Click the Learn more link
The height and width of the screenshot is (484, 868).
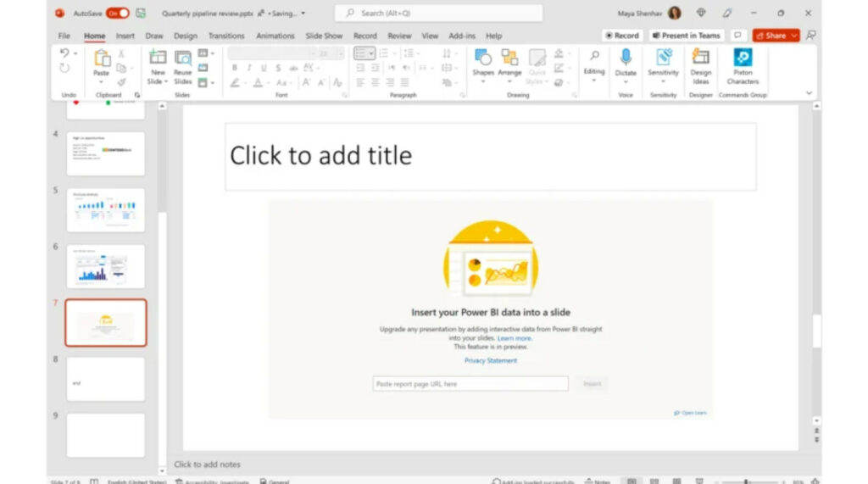pyautogui.click(x=515, y=338)
